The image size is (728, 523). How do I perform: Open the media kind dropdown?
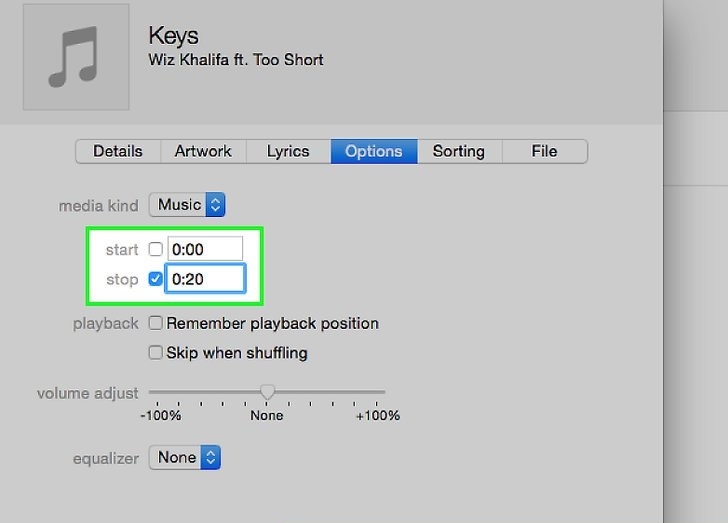point(187,205)
